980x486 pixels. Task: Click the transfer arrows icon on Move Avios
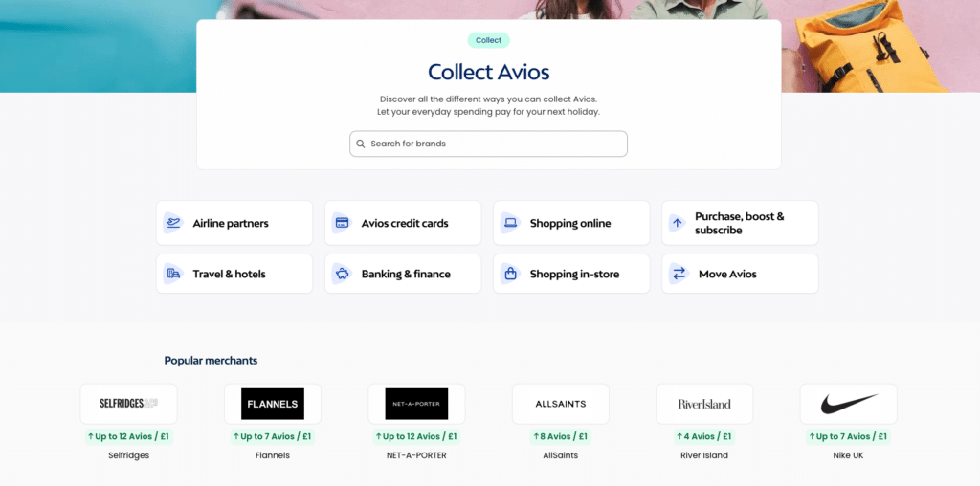[679, 274]
